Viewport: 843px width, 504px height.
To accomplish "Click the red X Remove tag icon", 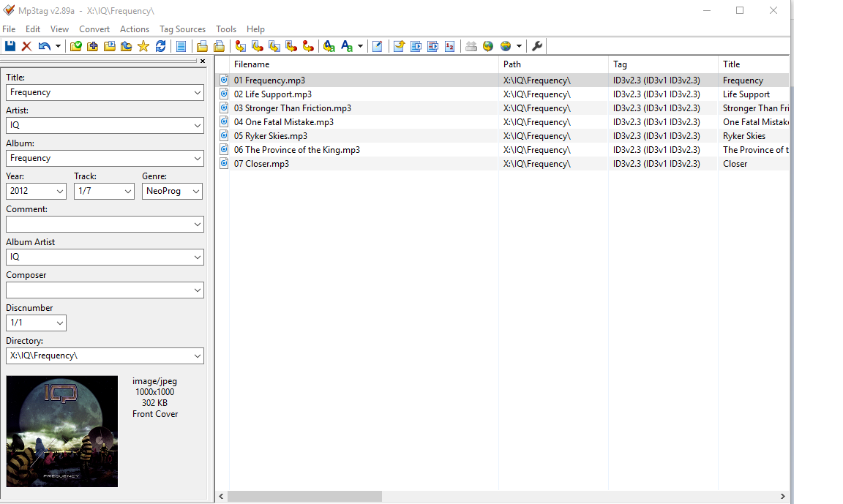I will coord(26,46).
